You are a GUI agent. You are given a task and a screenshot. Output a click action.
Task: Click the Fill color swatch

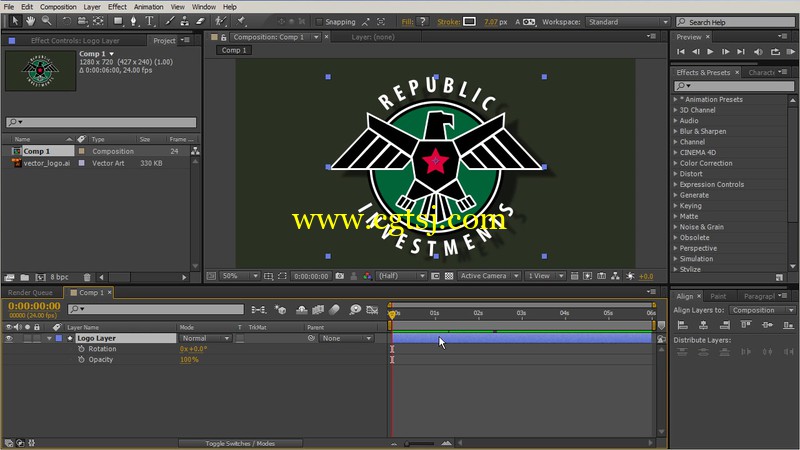422,21
